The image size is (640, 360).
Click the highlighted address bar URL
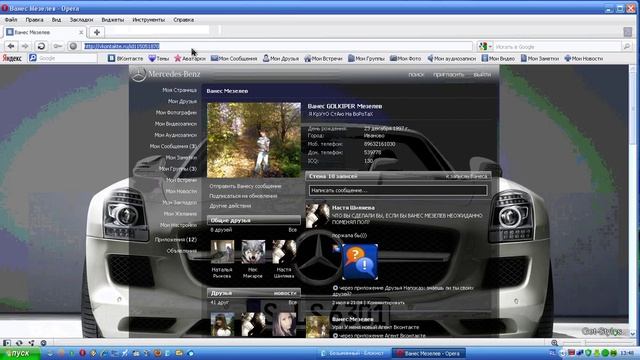coord(122,46)
